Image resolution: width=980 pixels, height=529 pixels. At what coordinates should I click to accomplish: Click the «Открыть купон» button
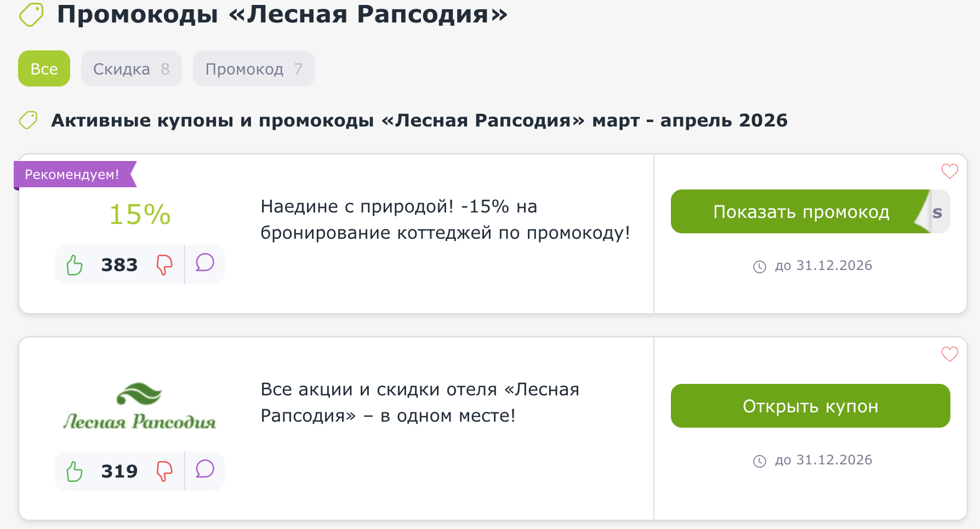810,406
